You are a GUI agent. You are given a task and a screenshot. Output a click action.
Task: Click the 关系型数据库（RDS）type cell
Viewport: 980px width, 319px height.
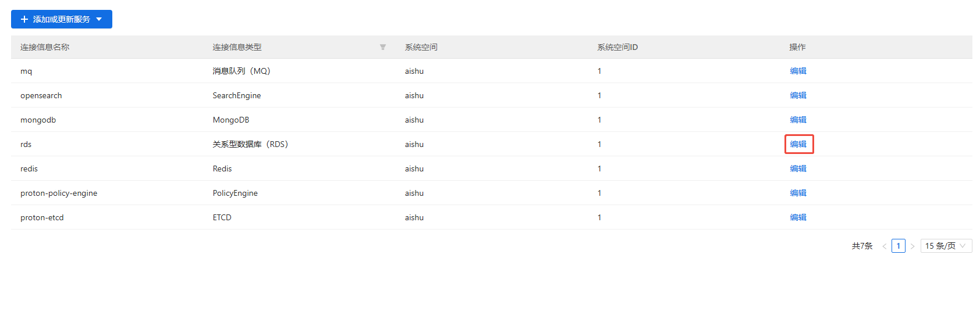click(250, 144)
